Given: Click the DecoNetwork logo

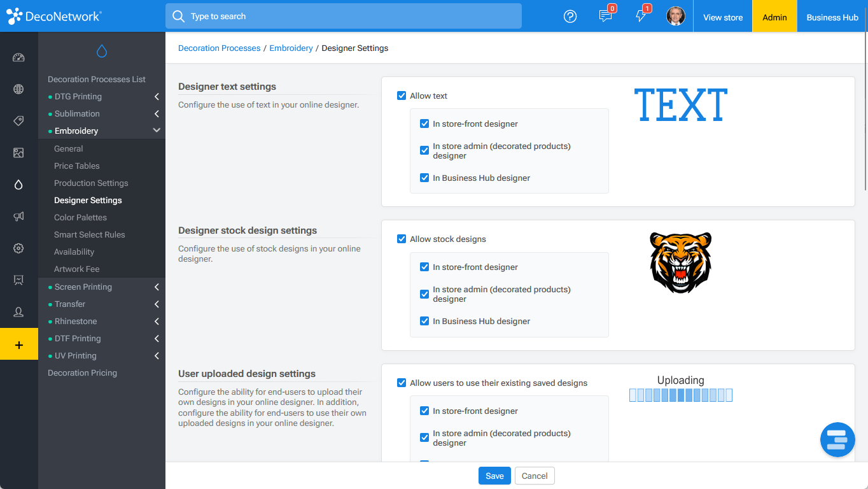Looking at the screenshot, I should point(54,17).
